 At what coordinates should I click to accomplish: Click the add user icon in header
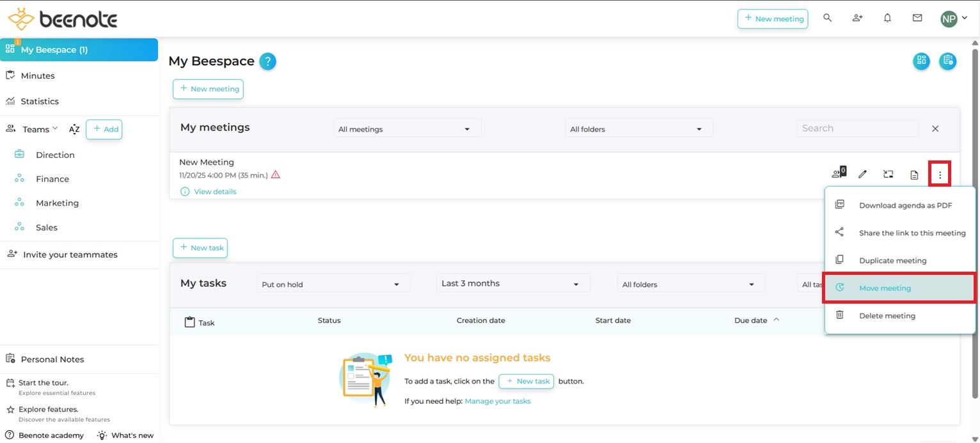click(x=857, y=19)
